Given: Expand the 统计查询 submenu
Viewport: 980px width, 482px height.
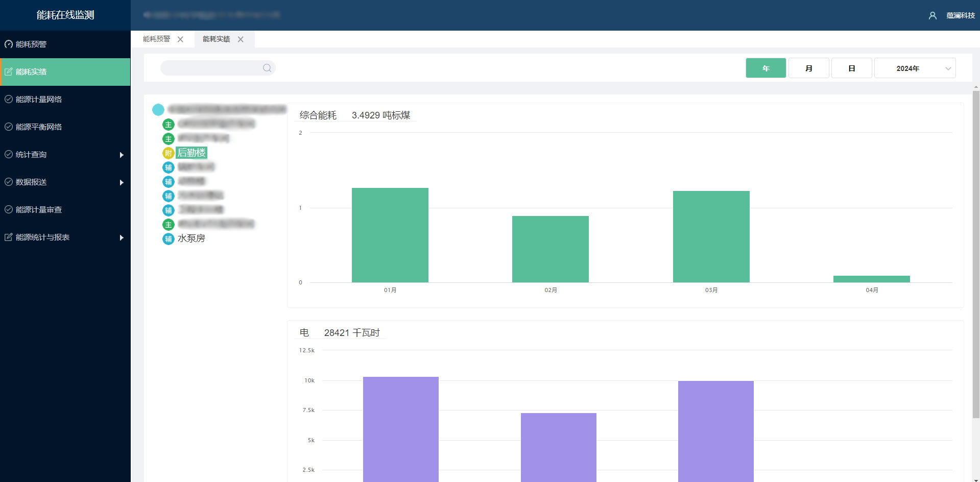Looking at the screenshot, I should [65, 155].
